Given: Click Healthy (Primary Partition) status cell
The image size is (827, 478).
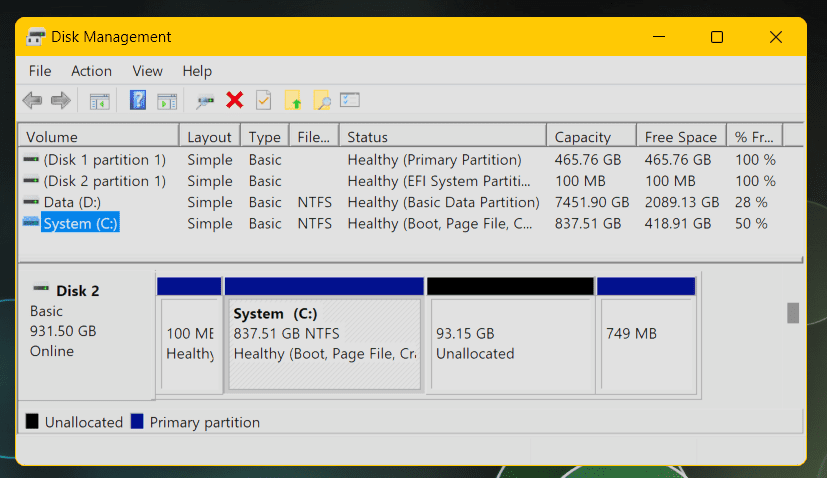Looking at the screenshot, I should (x=434, y=159).
